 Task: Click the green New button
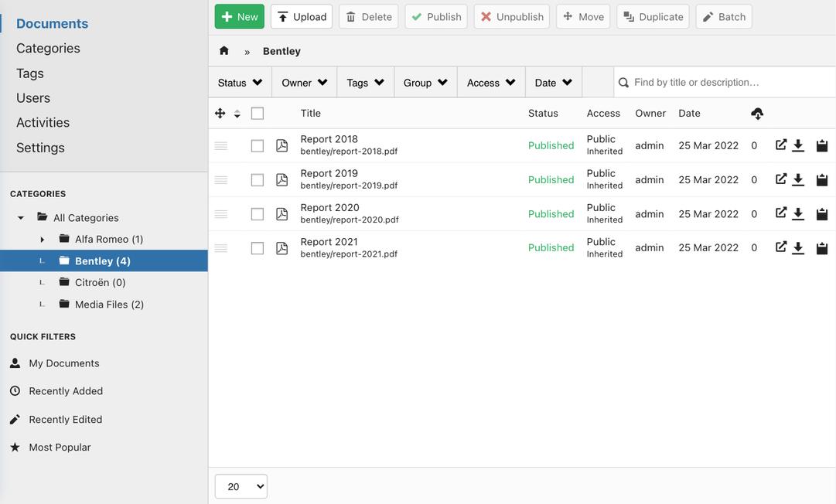[240, 16]
